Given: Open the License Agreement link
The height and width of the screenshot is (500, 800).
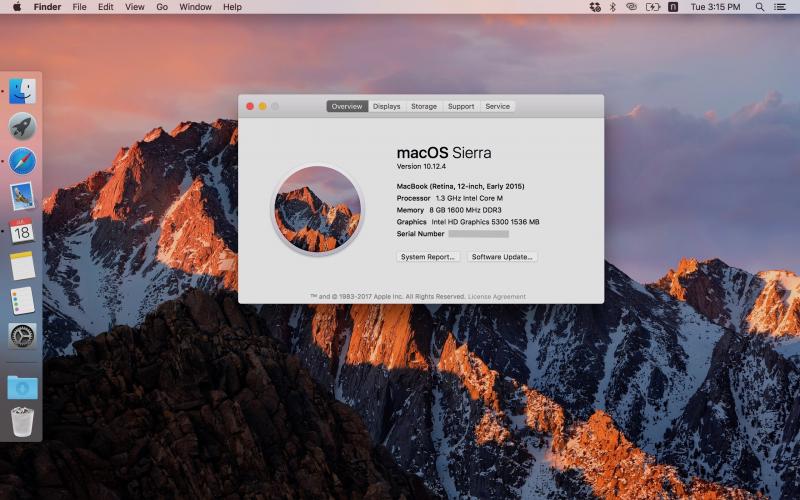Looking at the screenshot, I should point(496,296).
